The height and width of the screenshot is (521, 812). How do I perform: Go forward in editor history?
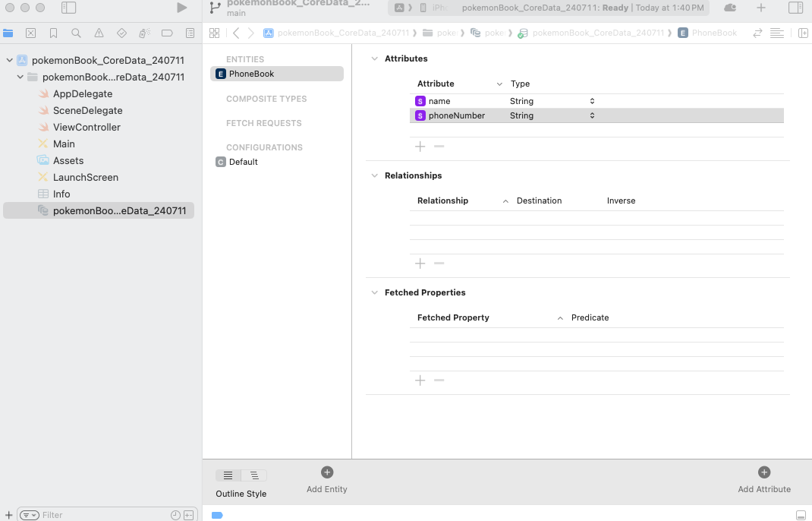point(250,33)
